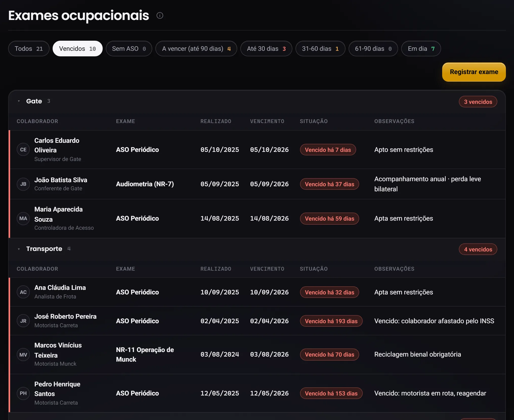Select the NR-11 Operação de Munck exam
514x420 pixels.
tap(145, 355)
